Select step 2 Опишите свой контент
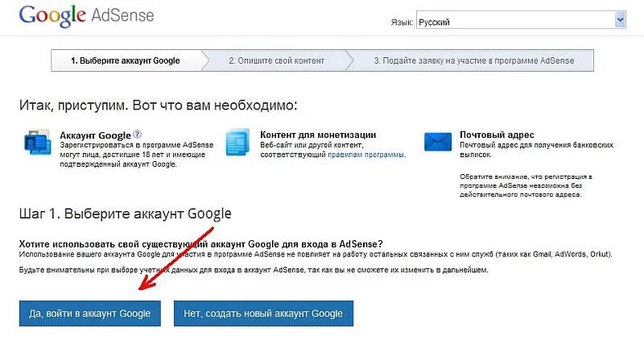644x353 pixels. coord(276,60)
